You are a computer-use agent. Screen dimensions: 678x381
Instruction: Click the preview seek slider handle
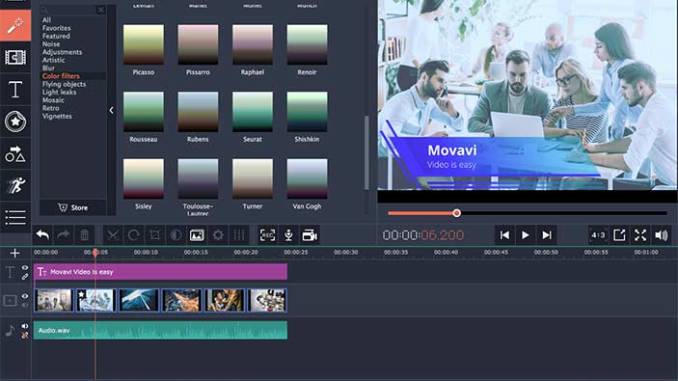457,213
